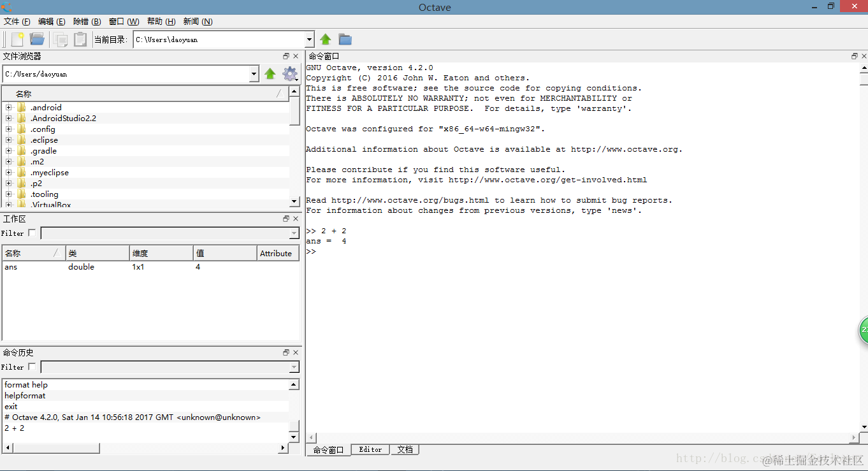Viewport: 868px width, 471px height.
Task: Click command window scroll down arrow
Action: [864, 427]
